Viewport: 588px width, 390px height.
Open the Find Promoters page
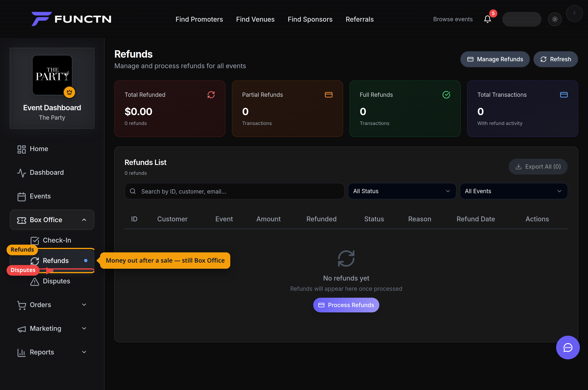point(199,19)
